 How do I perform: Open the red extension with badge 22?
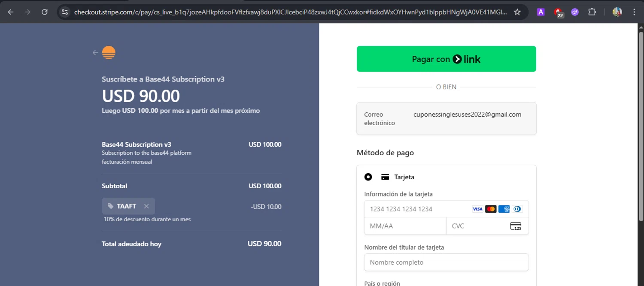pos(558,12)
